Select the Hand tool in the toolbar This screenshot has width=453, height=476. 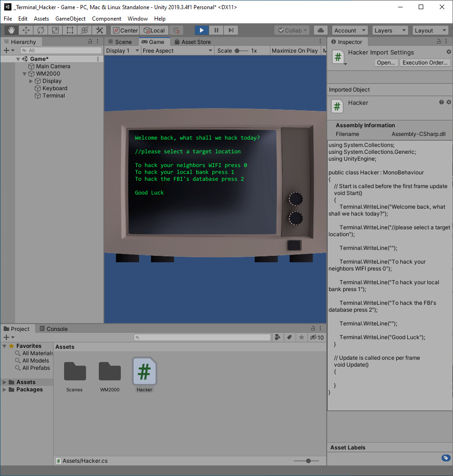[x=11, y=30]
